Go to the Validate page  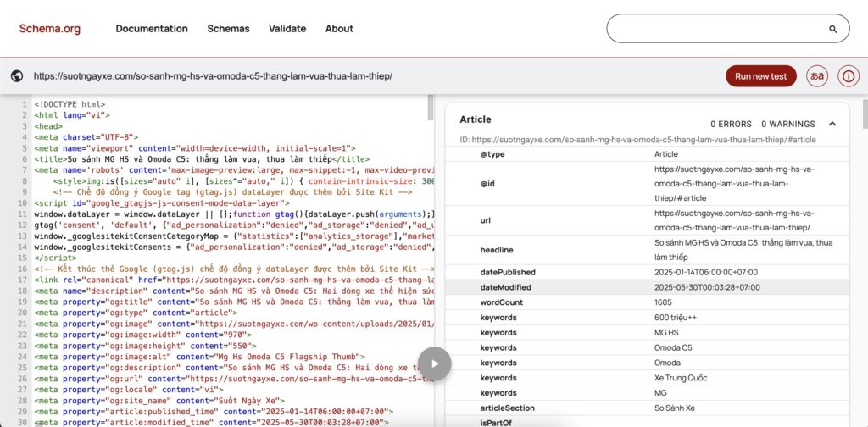click(287, 29)
